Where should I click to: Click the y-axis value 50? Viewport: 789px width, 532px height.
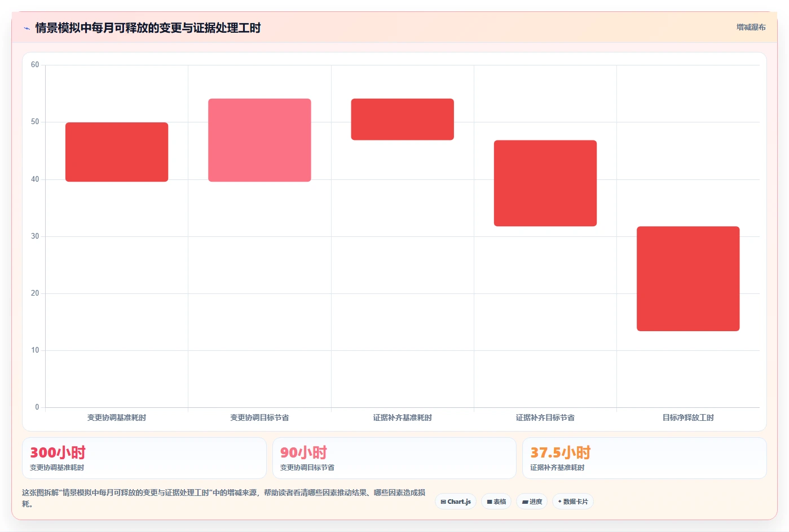[x=35, y=122]
